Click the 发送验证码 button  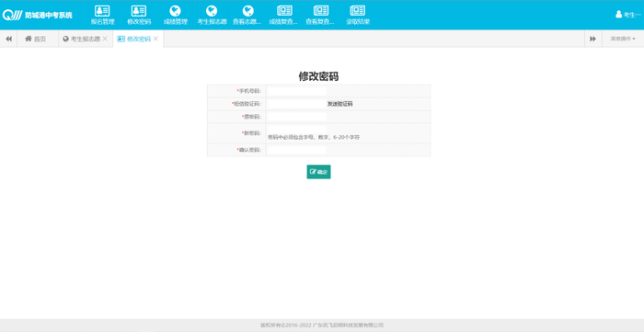339,104
